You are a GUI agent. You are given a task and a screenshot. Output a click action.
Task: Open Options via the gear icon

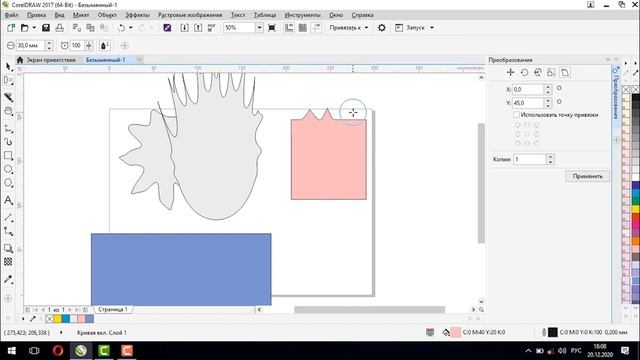(382, 28)
